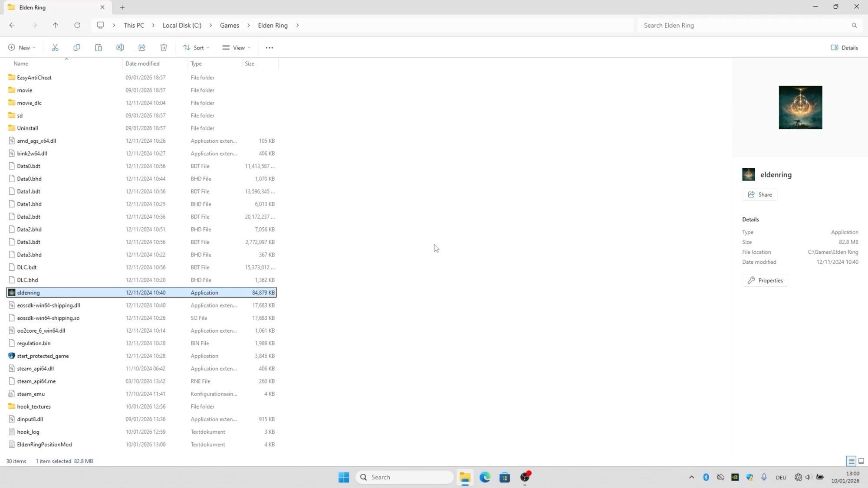
Task: Click the Copy icon in toolbar
Action: 77,48
